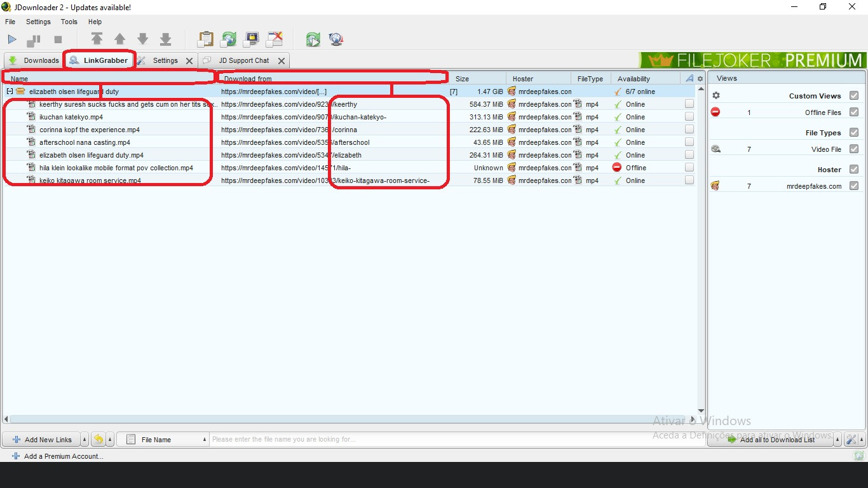Screen dimensions: 868x488
Task: Toggle the Offline Files view checkbox
Action: [854, 112]
